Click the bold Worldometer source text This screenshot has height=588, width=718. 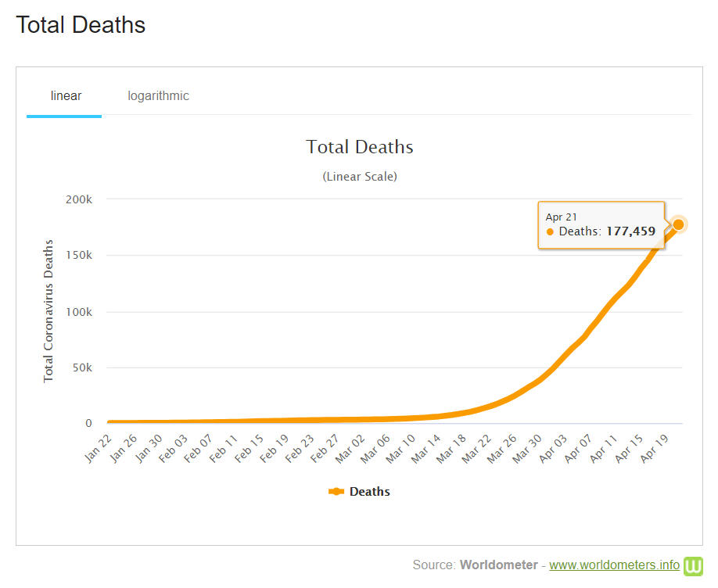pyautogui.click(x=498, y=565)
